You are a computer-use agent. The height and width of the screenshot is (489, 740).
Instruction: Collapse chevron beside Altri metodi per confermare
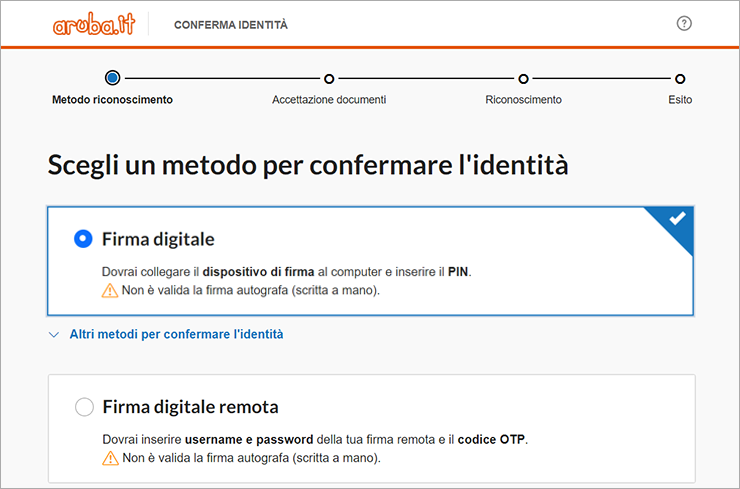coord(54,335)
